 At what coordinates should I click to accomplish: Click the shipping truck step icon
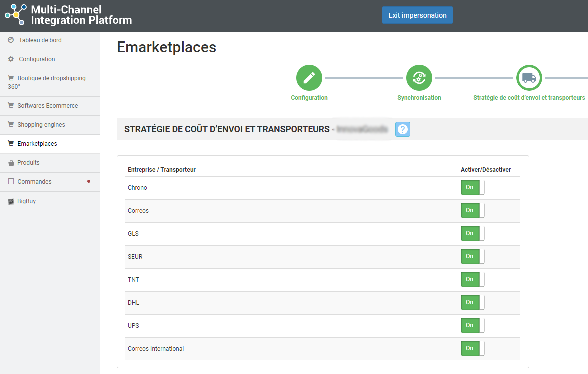click(529, 78)
